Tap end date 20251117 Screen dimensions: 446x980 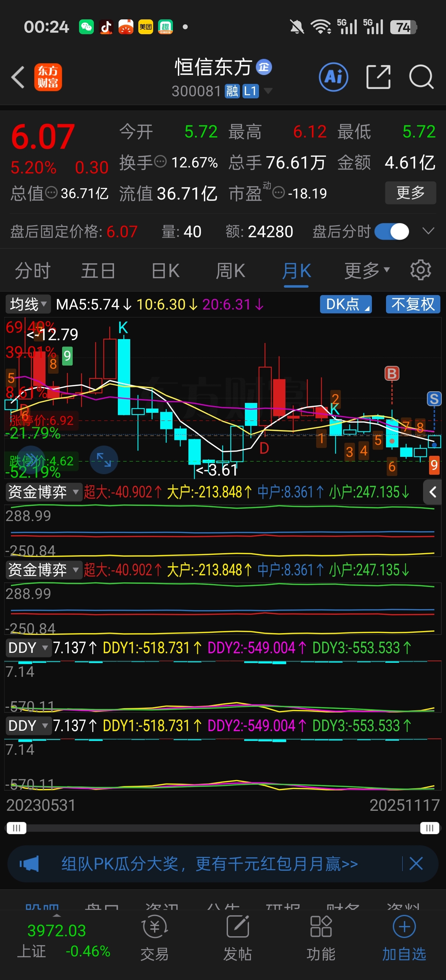404,805
